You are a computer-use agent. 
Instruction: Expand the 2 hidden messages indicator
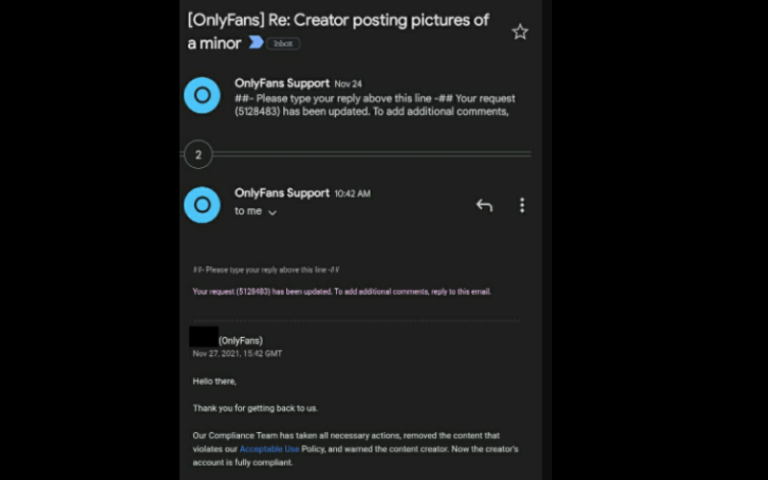(198, 154)
